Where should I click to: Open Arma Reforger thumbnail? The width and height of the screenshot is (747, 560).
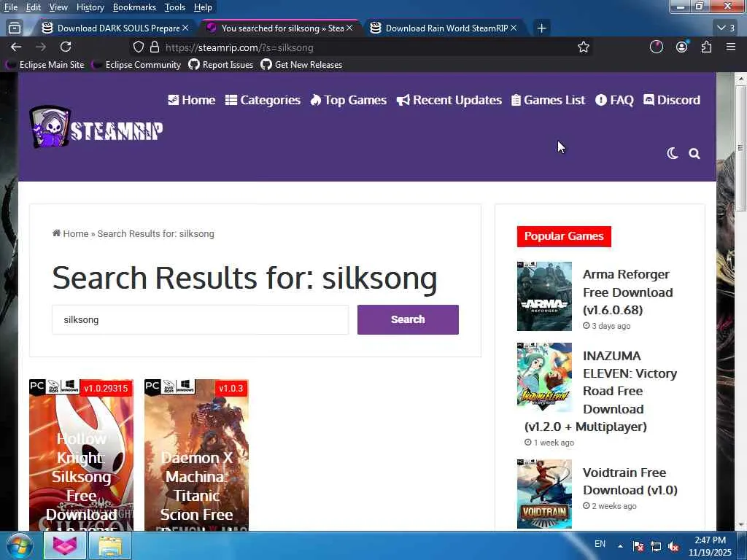click(544, 296)
